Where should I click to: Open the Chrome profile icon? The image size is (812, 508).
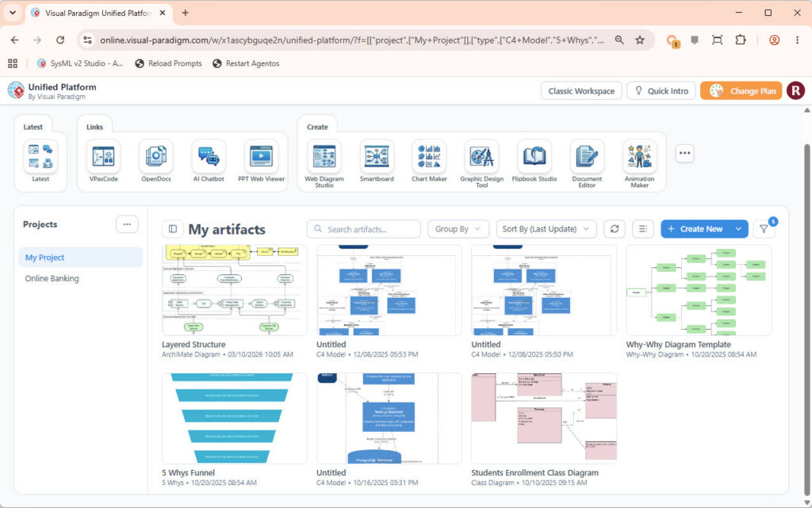tap(774, 40)
